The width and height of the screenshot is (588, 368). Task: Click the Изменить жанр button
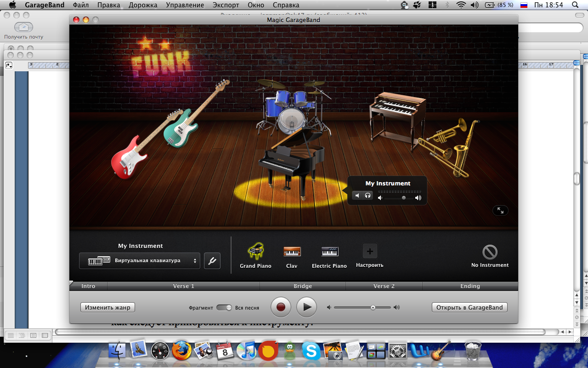tap(107, 307)
